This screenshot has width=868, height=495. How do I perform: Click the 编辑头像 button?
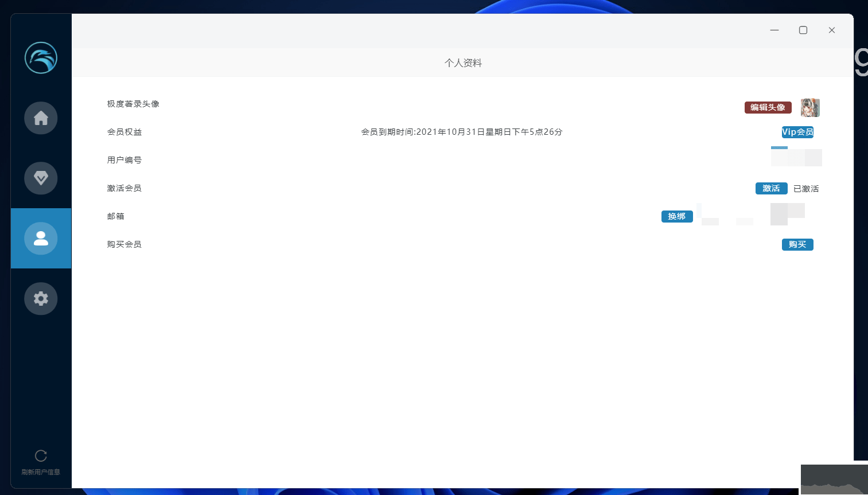[768, 107]
